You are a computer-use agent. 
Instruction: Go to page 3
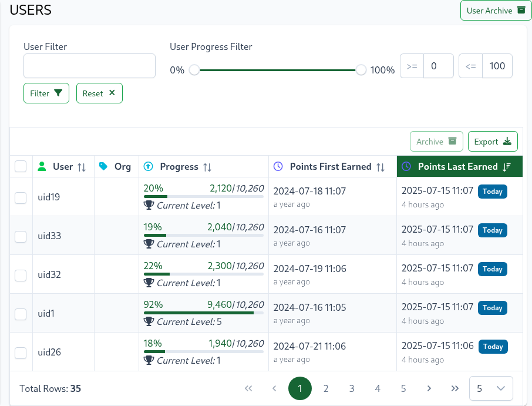(x=352, y=388)
